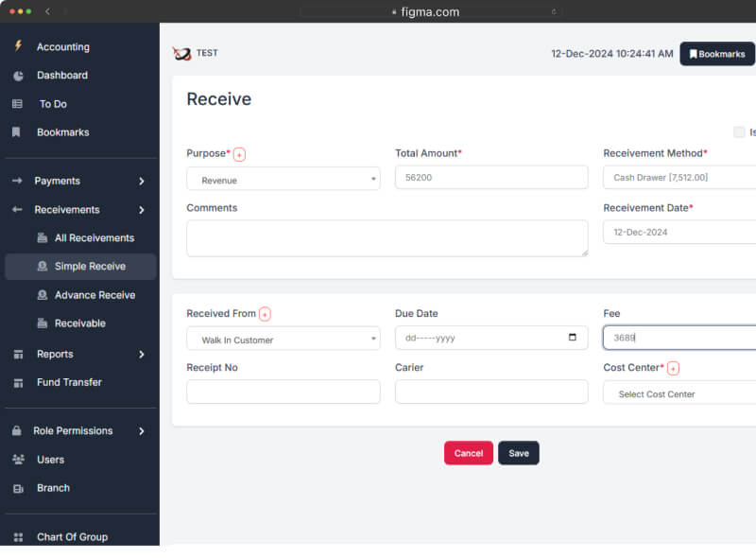The width and height of the screenshot is (756, 558).
Task: Click plus icon beside Received From
Action: [265, 314]
